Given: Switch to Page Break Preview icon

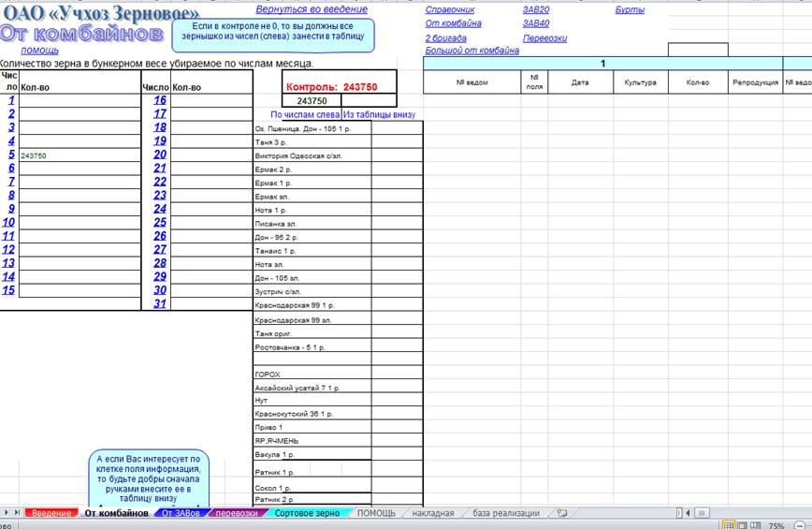Looking at the screenshot, I should point(756,525).
